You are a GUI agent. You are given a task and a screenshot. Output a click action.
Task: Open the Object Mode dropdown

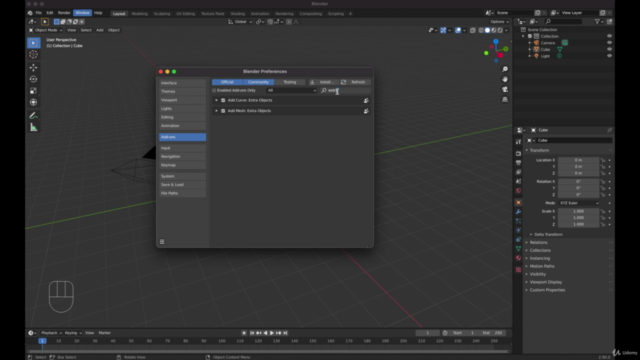[45, 30]
